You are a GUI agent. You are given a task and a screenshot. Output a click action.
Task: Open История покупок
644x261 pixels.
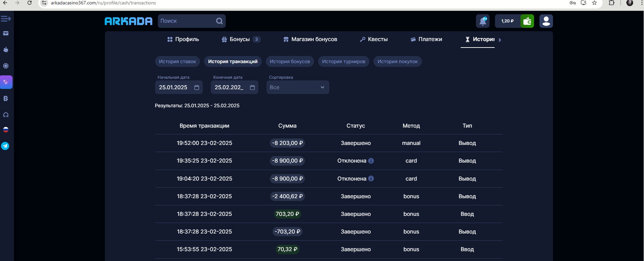(398, 61)
